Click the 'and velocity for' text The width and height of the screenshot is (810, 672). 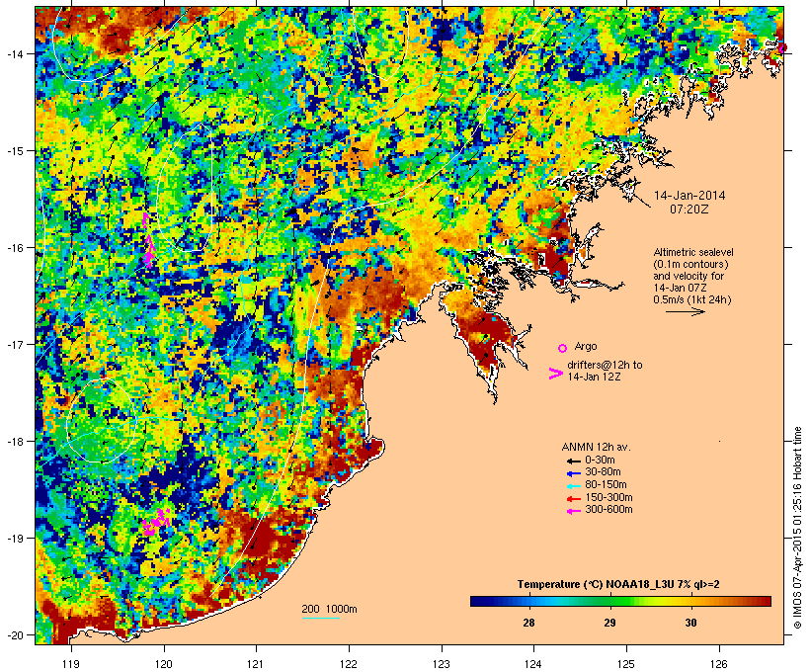688,276
